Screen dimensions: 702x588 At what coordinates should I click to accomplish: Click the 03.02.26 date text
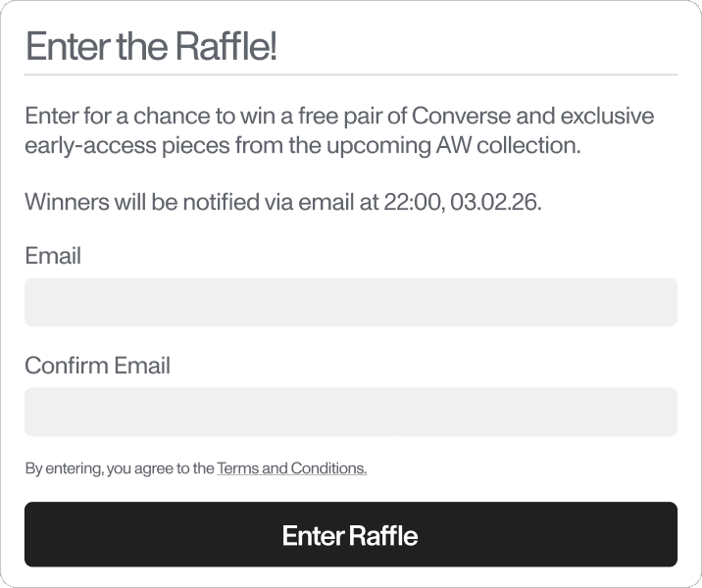tap(495, 202)
